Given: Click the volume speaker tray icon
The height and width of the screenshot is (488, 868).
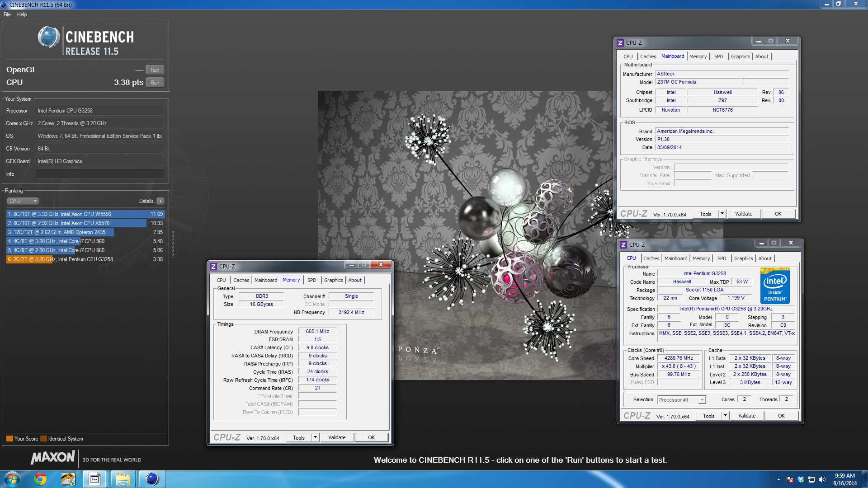Looking at the screenshot, I should (x=822, y=479).
